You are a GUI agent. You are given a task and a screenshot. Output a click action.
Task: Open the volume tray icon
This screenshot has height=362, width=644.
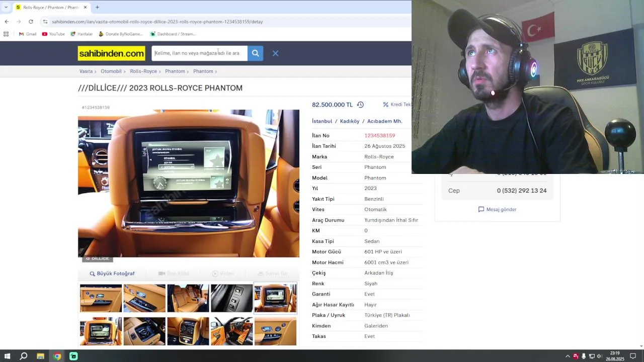(x=599, y=356)
